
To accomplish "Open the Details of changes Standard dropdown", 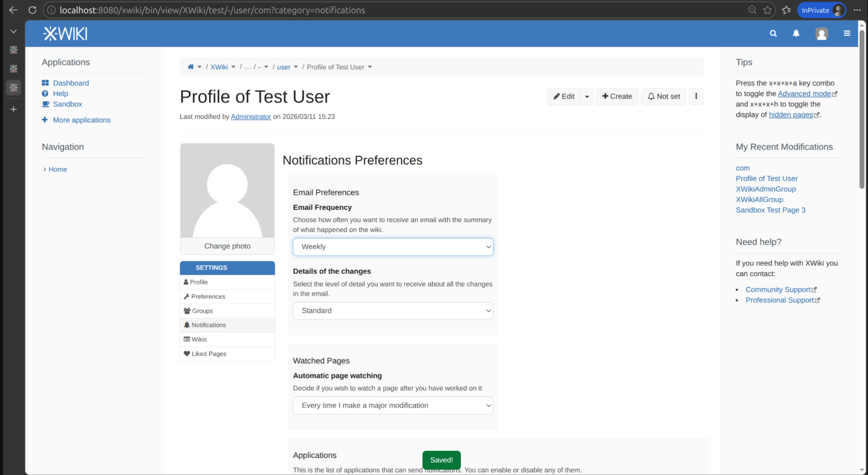I will pos(393,311).
